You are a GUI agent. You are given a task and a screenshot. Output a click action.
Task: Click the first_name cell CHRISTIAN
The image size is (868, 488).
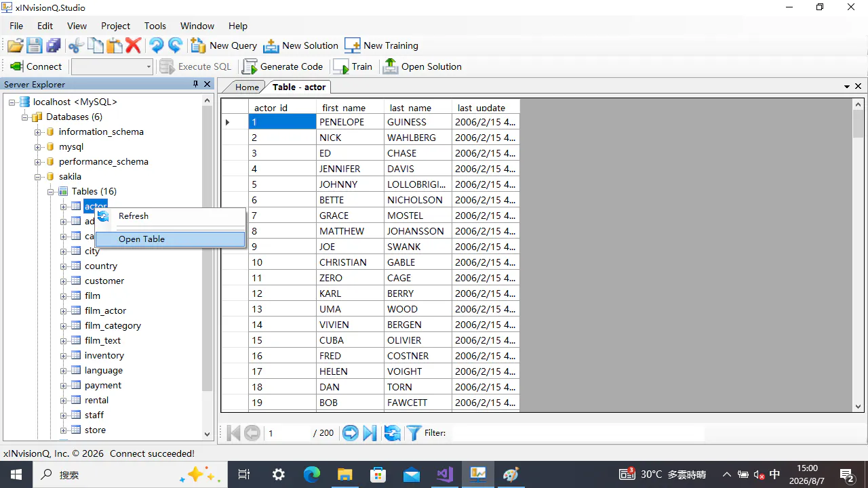pos(350,262)
